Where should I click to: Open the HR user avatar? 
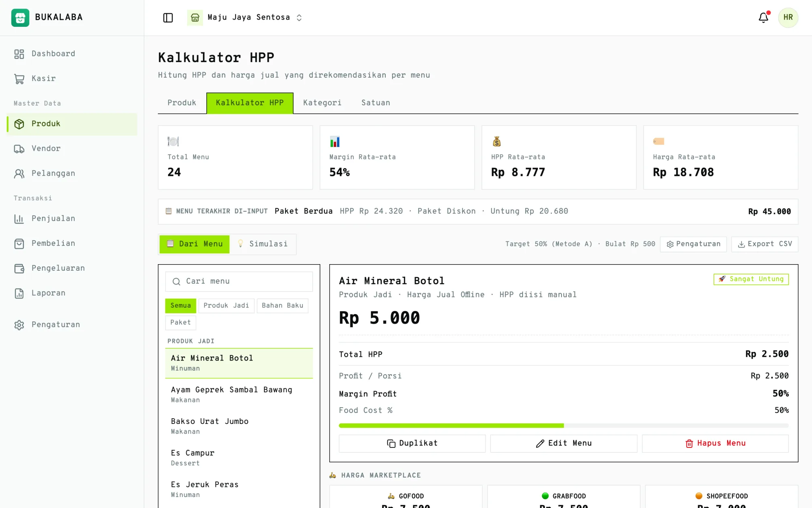788,17
